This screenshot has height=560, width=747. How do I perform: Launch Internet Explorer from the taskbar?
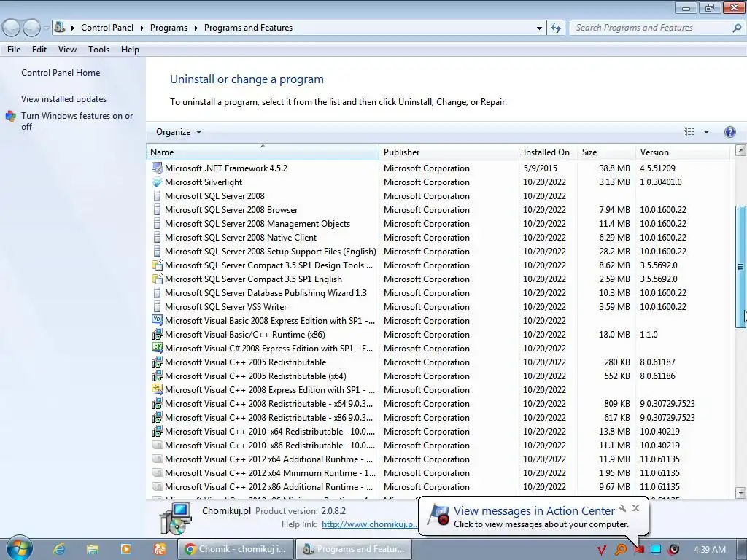(59, 549)
